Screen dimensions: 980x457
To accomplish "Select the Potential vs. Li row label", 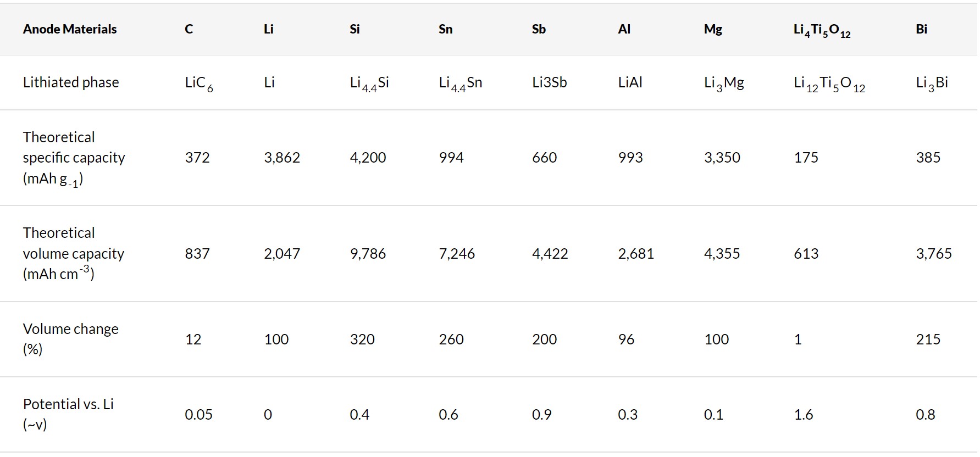I will 68,414.
